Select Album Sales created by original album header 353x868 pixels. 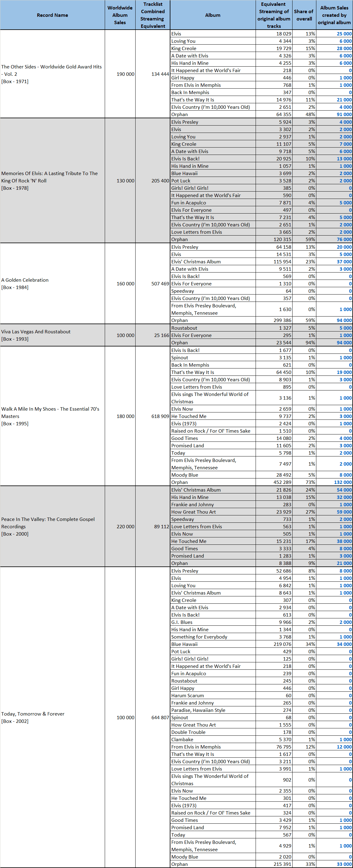[x=334, y=15]
